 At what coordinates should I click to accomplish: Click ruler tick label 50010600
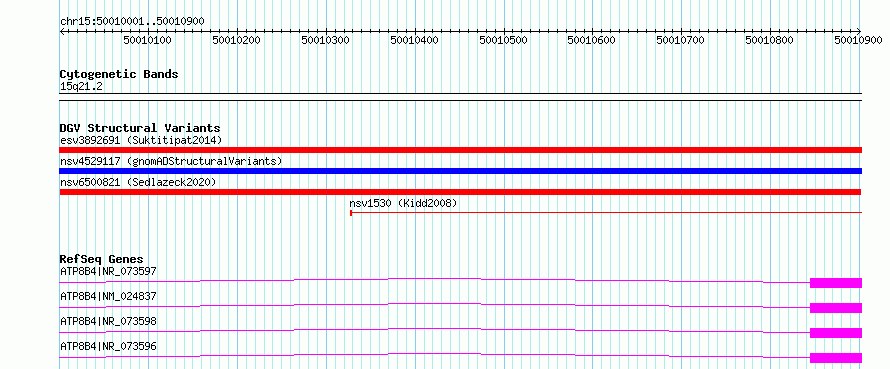point(591,40)
